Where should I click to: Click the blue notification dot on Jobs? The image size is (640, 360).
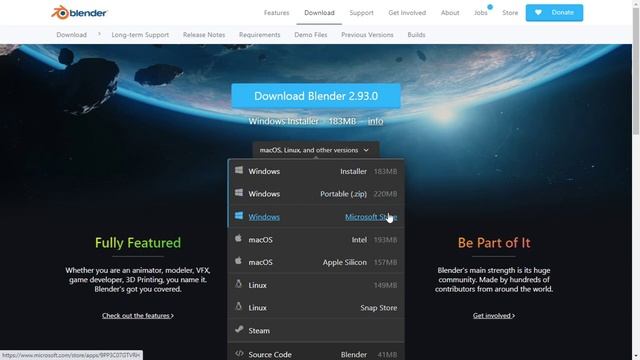click(x=490, y=7)
